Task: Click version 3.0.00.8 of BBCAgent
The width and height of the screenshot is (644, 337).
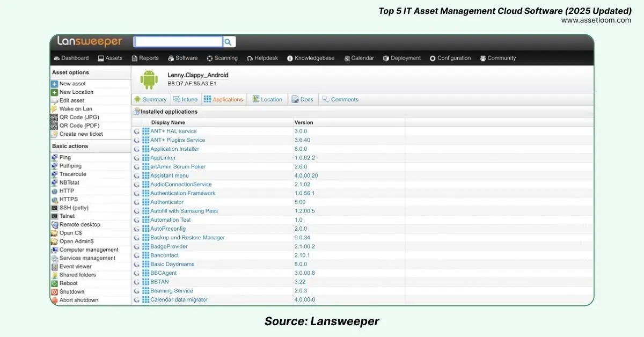Action: (x=305, y=273)
